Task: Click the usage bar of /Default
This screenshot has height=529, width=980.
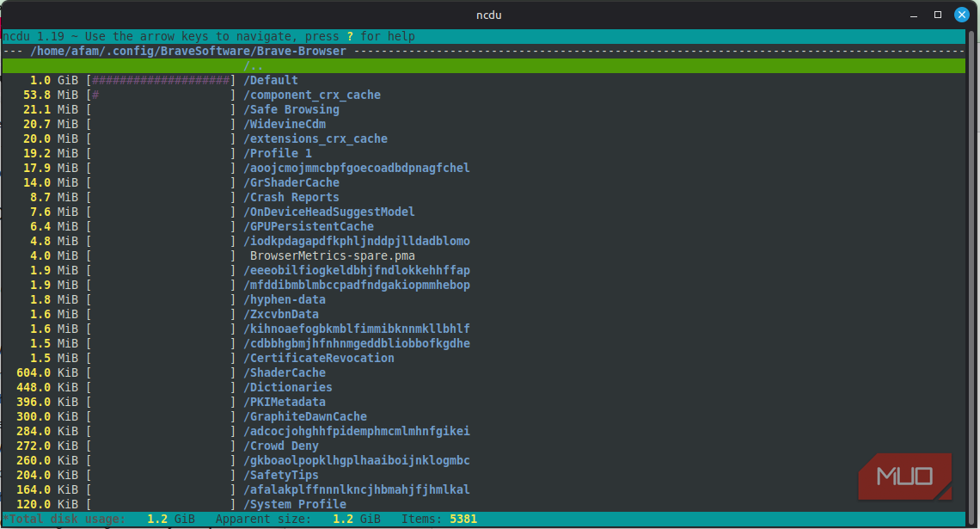Action: (x=161, y=80)
